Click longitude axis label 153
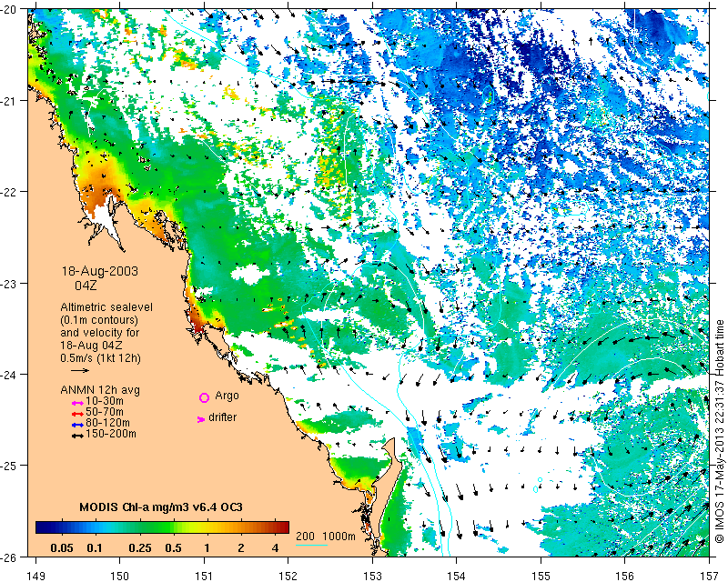Screen dimensions: 728x582 (x=372, y=576)
